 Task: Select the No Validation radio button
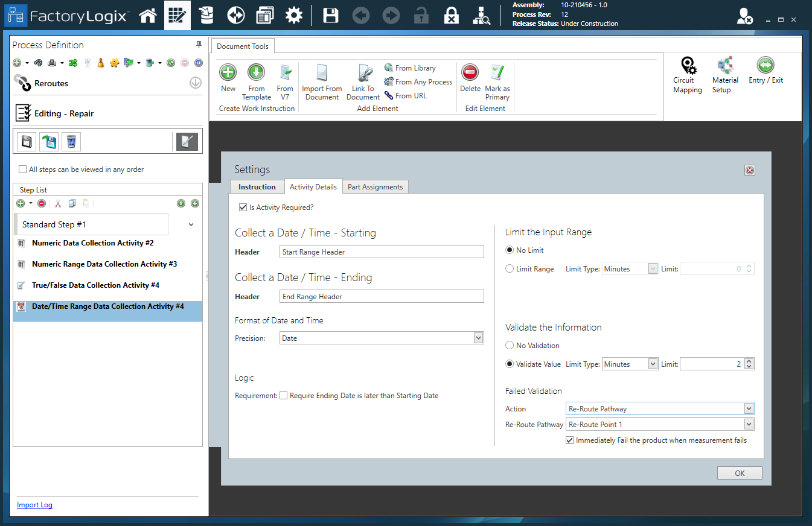[511, 345]
